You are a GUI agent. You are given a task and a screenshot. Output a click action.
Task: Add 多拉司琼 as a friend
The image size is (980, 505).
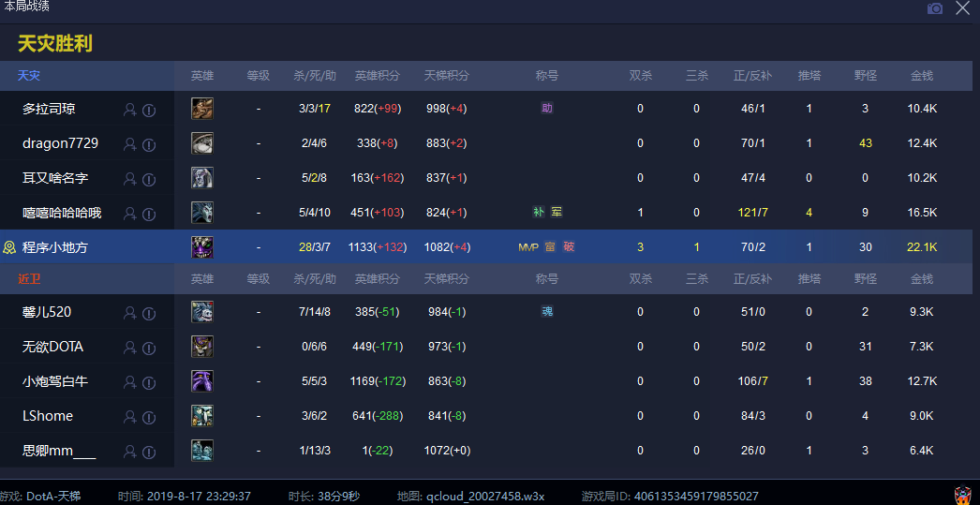tap(130, 110)
